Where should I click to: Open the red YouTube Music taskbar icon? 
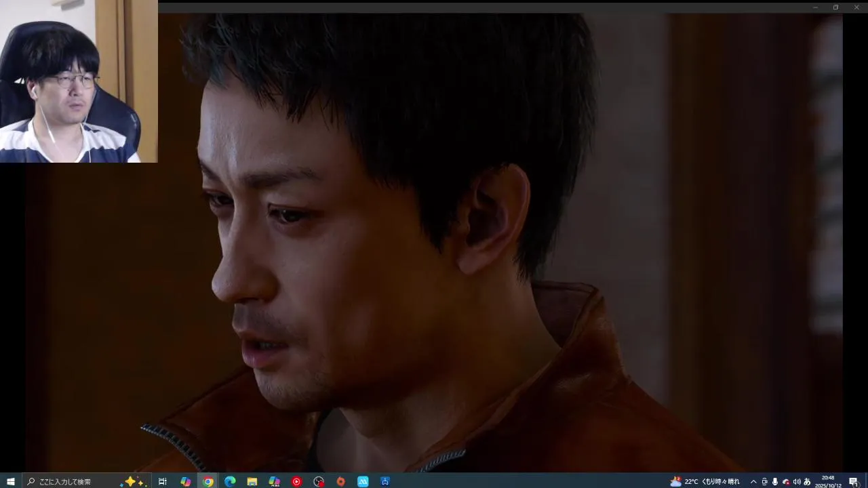296,481
